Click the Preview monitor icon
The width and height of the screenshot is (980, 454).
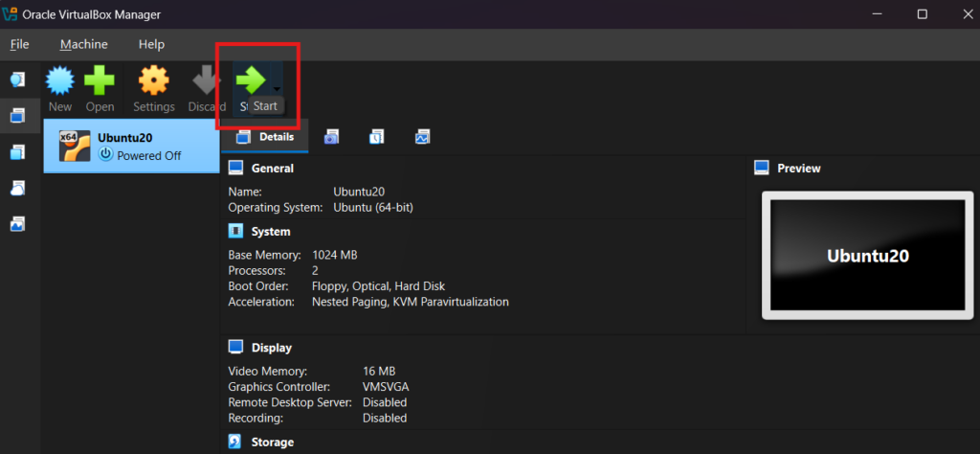point(761,168)
